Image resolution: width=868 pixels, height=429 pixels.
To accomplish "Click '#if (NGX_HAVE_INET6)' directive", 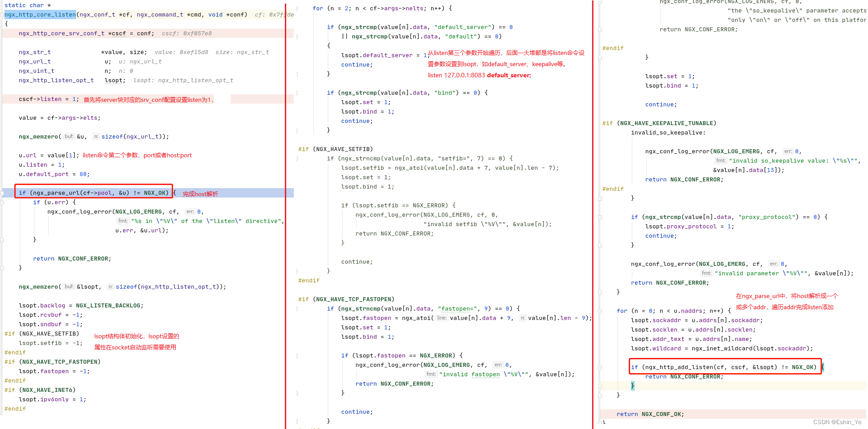I will (40, 390).
